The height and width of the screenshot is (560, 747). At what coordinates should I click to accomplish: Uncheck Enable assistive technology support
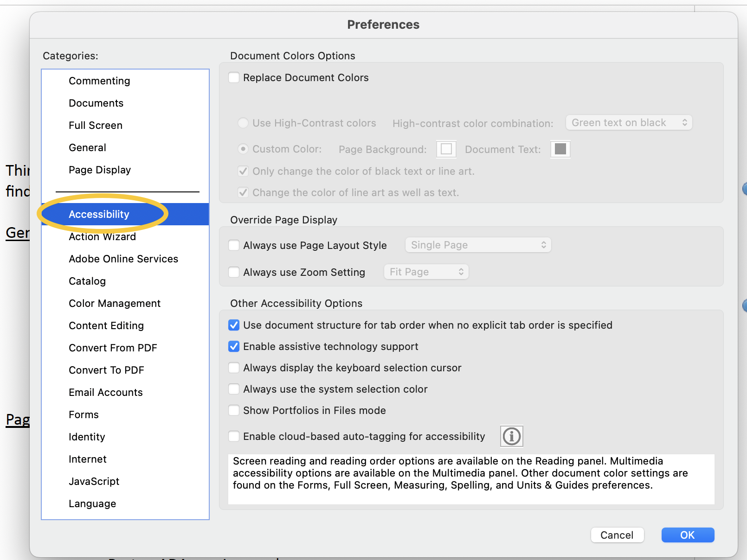pyautogui.click(x=234, y=346)
